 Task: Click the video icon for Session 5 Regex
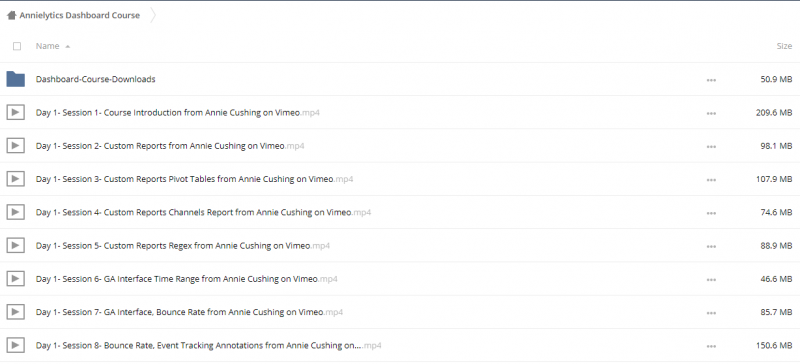pos(16,245)
